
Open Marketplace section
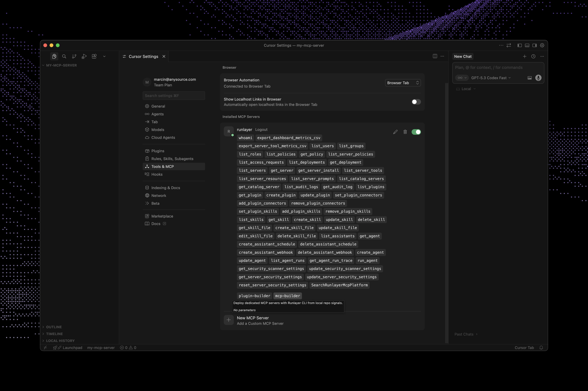(174, 216)
